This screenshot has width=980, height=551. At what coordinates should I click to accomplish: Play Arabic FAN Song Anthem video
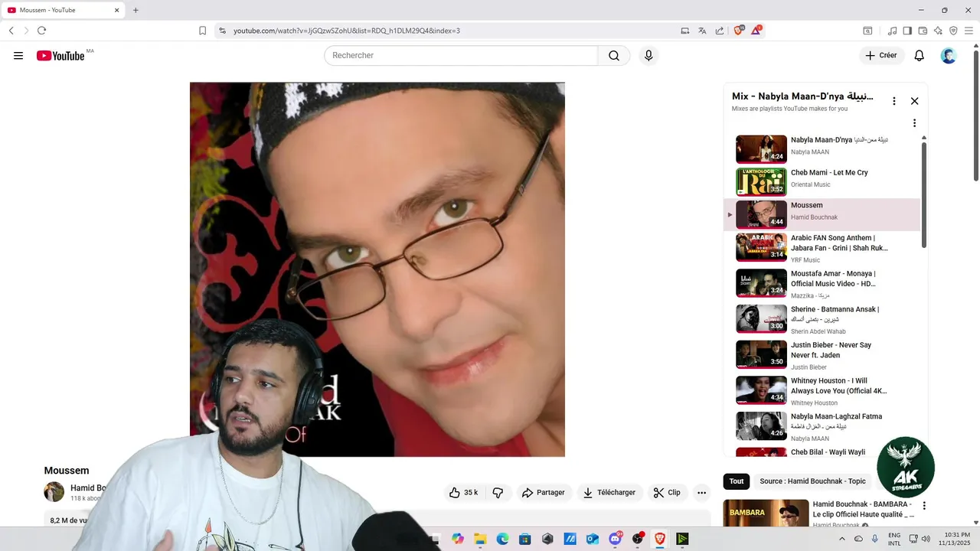(823, 248)
